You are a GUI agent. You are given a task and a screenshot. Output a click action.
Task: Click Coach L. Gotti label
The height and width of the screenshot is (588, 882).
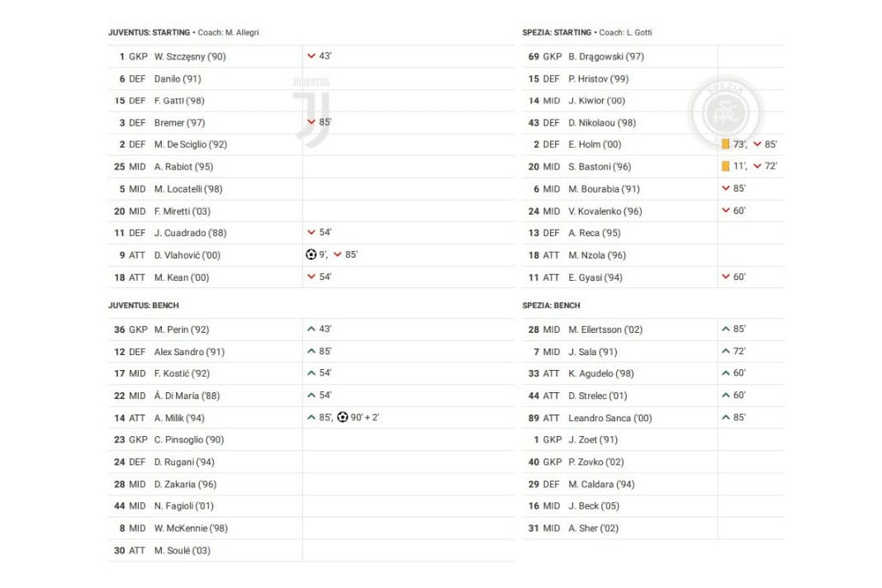[x=625, y=33]
